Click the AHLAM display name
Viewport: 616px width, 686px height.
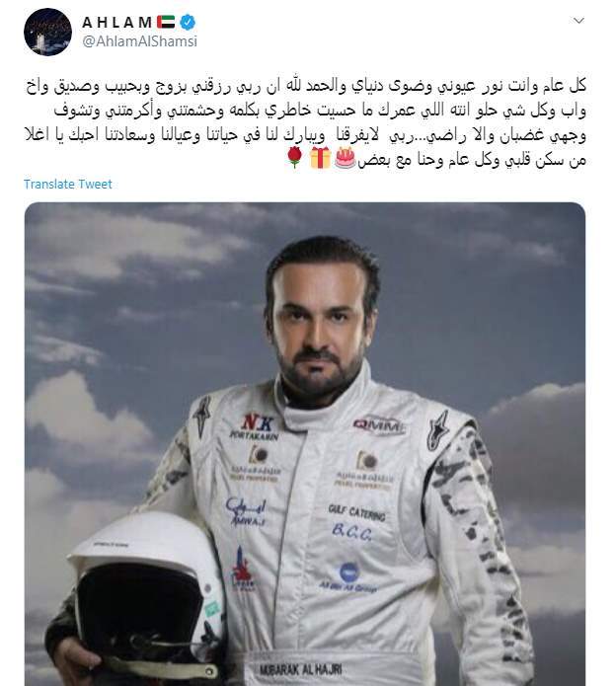coord(116,22)
